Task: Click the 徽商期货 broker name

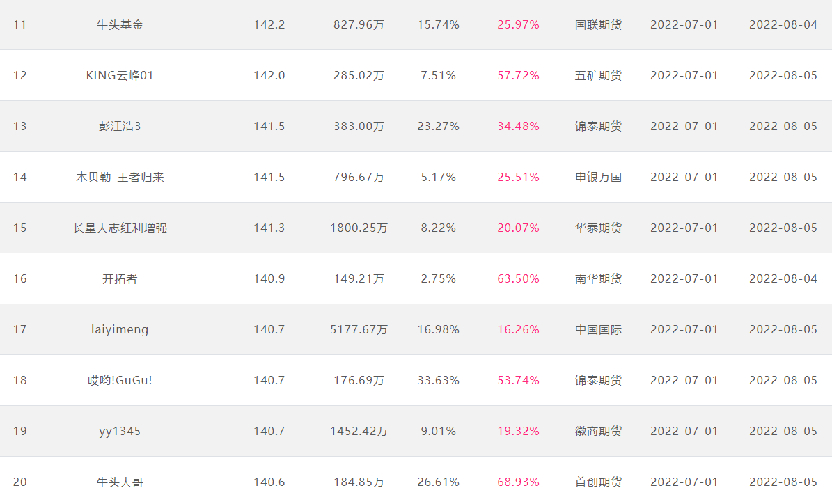Action: (x=599, y=432)
